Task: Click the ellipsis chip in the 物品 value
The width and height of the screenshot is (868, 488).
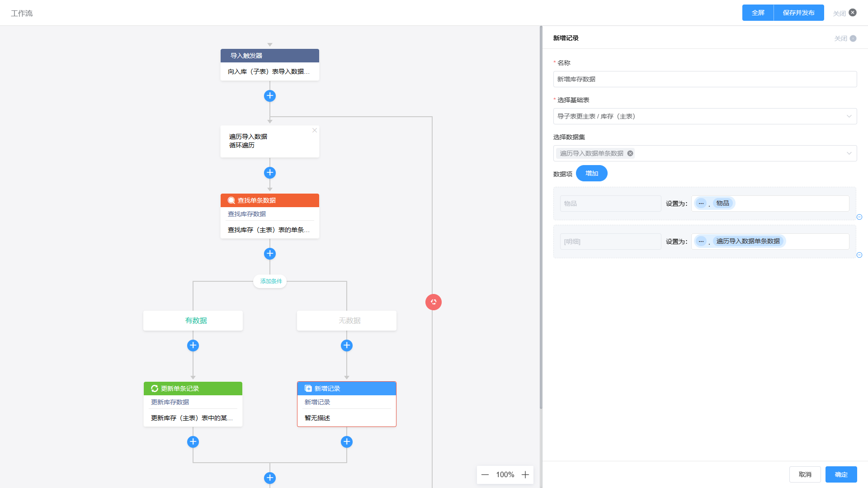Action: point(701,204)
